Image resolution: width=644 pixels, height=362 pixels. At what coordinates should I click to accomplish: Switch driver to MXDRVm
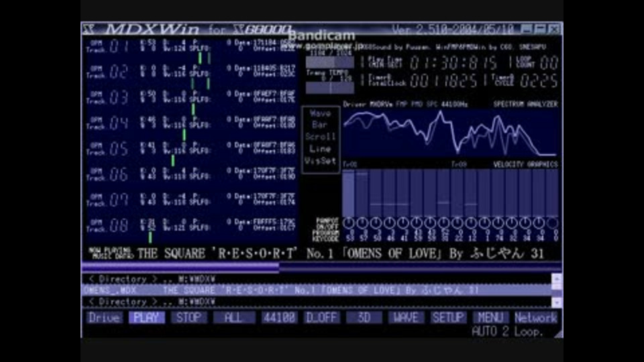coord(382,105)
